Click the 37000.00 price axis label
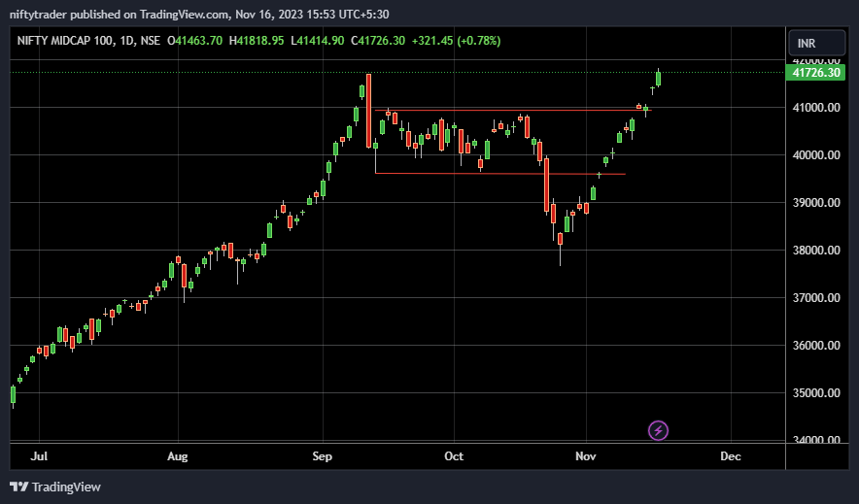 click(815, 298)
